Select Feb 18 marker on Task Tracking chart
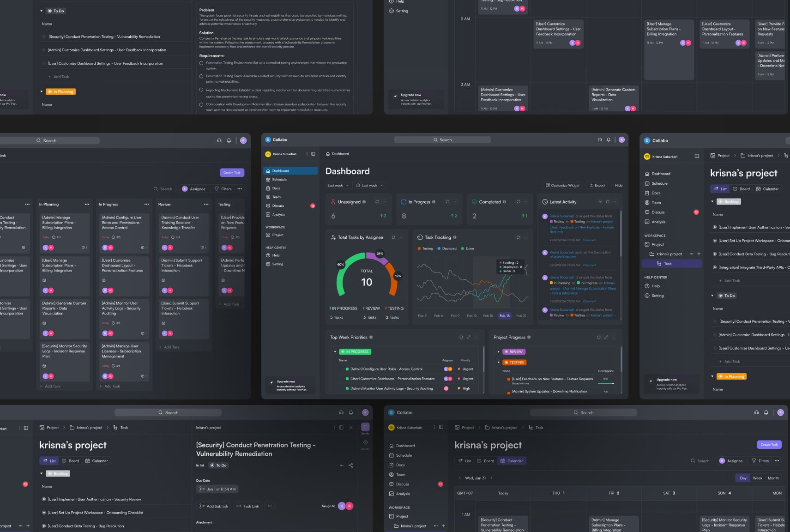This screenshot has width=790, height=532. pos(504,316)
